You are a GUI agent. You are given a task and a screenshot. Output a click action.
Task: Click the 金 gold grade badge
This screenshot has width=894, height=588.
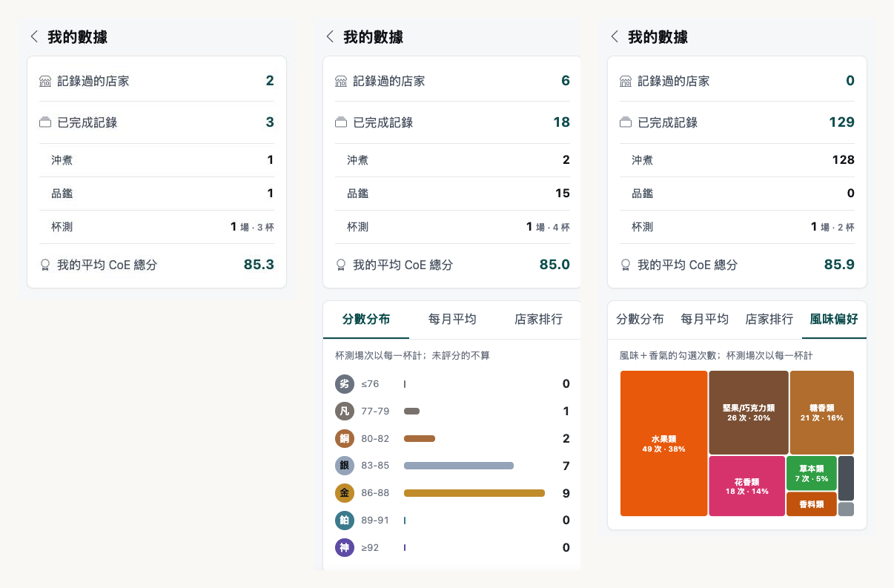[x=345, y=493]
